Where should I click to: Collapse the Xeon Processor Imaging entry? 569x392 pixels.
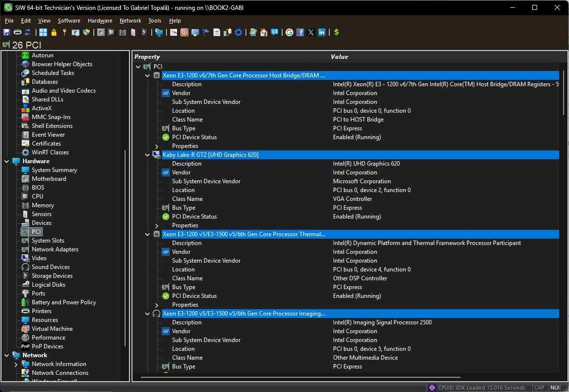tap(147, 314)
